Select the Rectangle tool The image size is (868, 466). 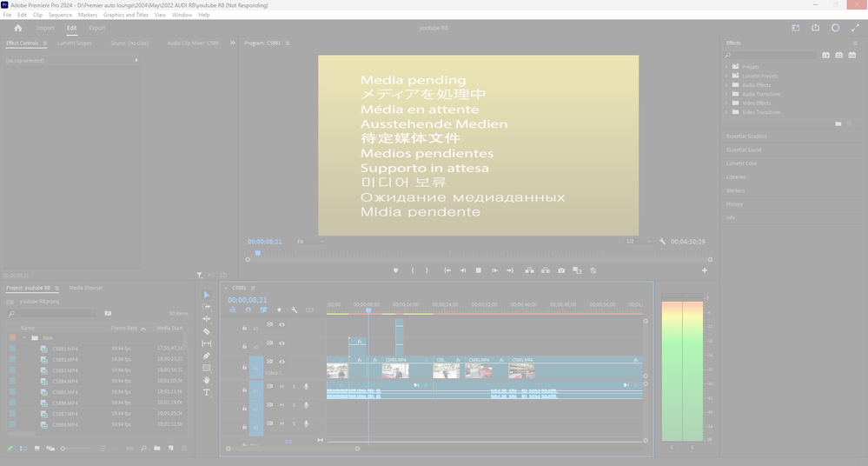207,368
